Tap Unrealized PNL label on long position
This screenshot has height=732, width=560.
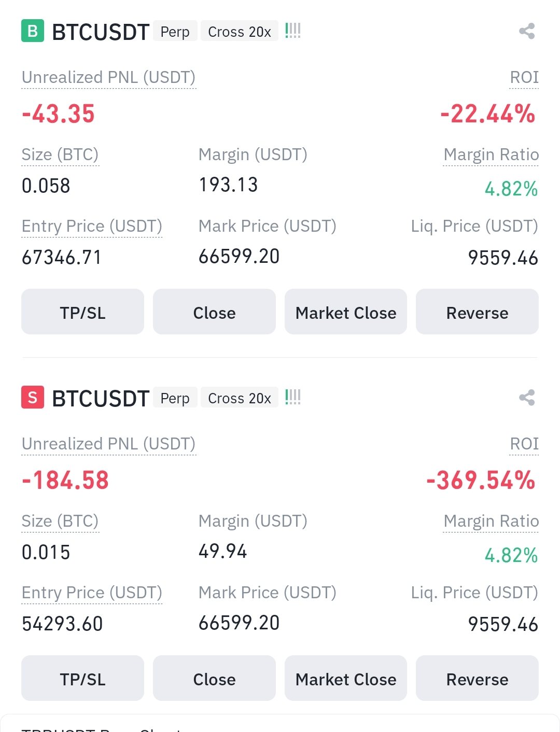tap(108, 77)
